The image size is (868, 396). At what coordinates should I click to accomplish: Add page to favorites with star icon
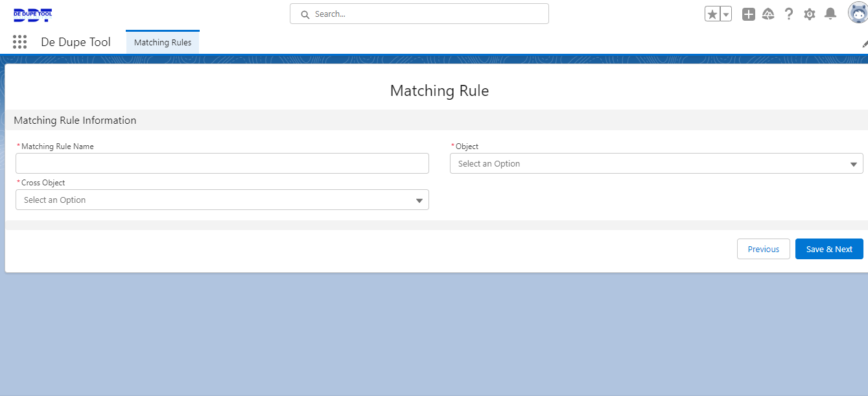coord(712,14)
